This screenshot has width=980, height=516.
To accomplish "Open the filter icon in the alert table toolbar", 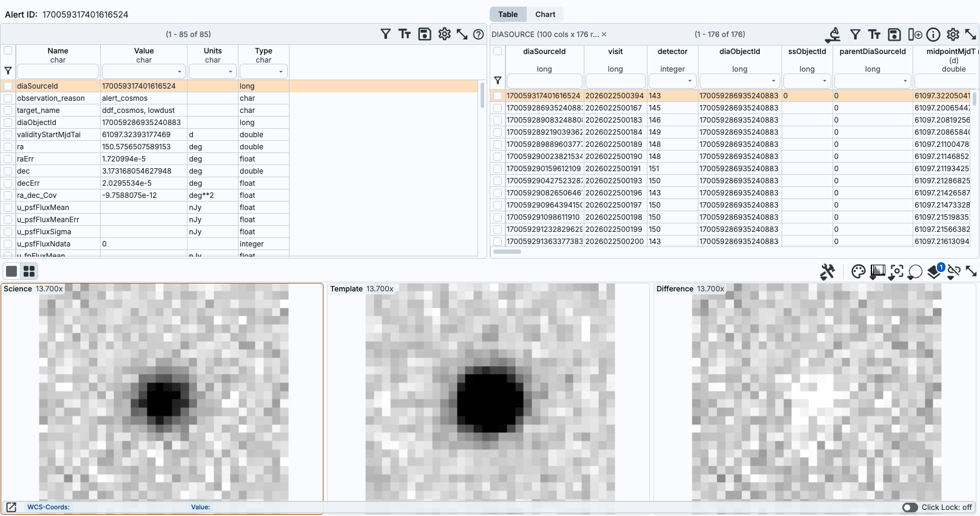I will coord(385,34).
